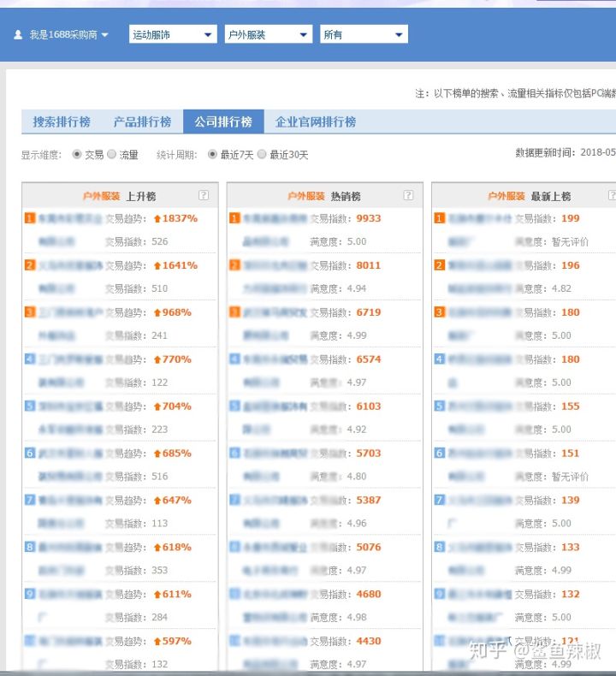Screen dimensions: 616x676
Task: Click the 611% trade trend value
Action: 177,594
